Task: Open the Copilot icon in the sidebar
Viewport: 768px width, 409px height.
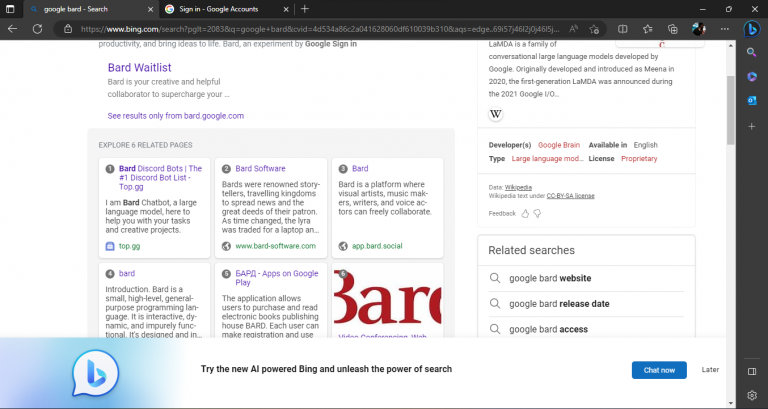Action: click(752, 76)
